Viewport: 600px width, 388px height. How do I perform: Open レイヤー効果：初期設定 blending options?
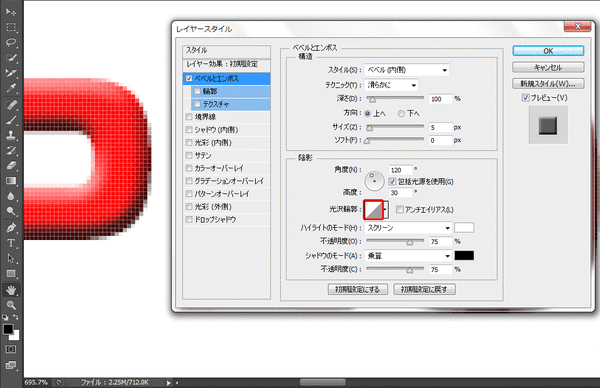tap(227, 64)
